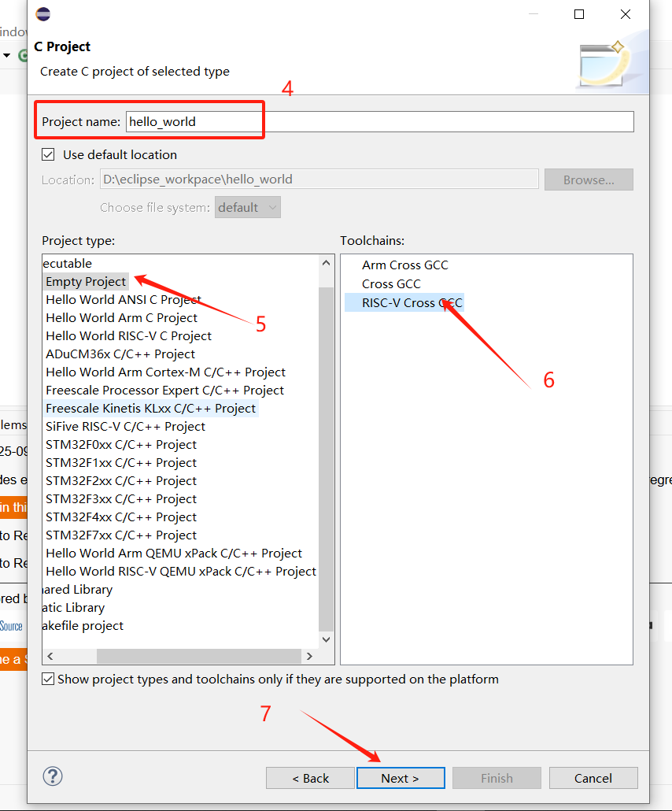This screenshot has width=672, height=811.
Task: Click the project type vertical scrollbar thumb
Action: click(327, 459)
